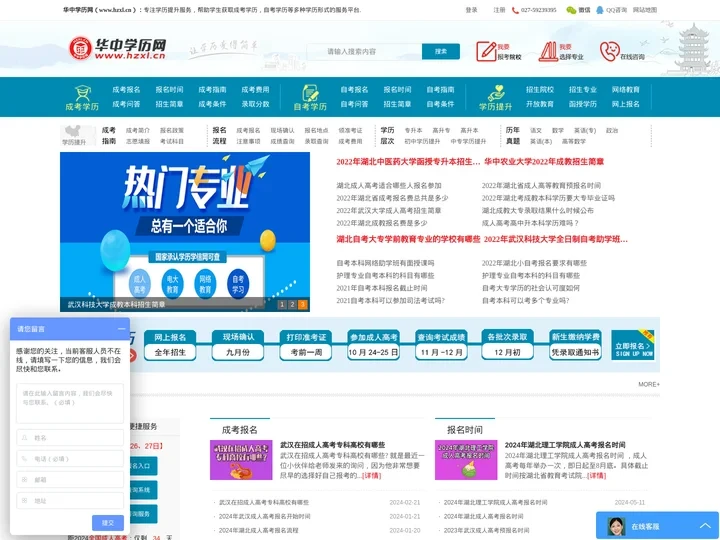Click the 成考简介 sub-link
This screenshot has height=540, width=720.
138,130
